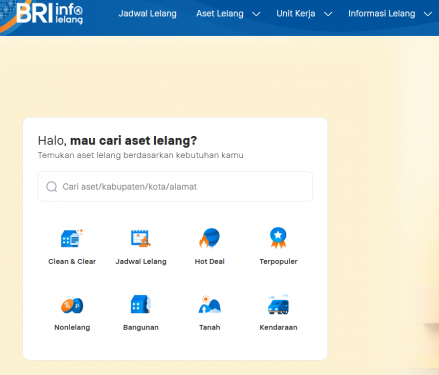Click the magnifier search icon

click(x=52, y=187)
